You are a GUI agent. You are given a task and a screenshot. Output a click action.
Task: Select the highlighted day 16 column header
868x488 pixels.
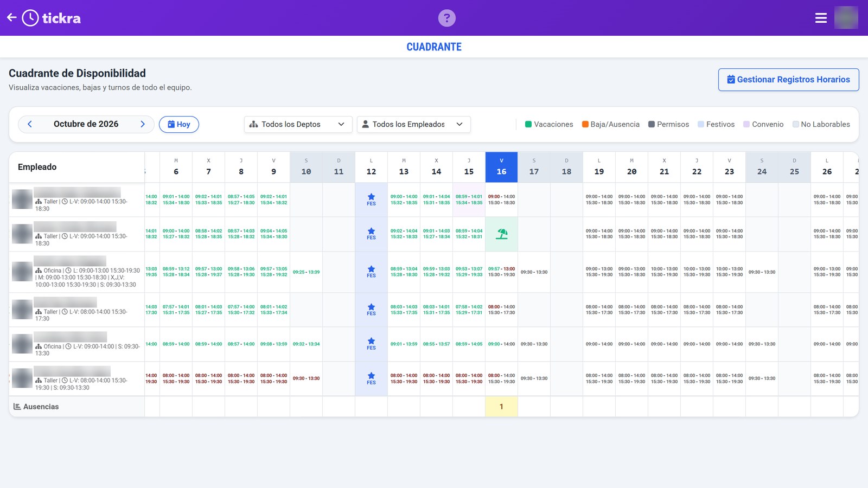point(501,167)
